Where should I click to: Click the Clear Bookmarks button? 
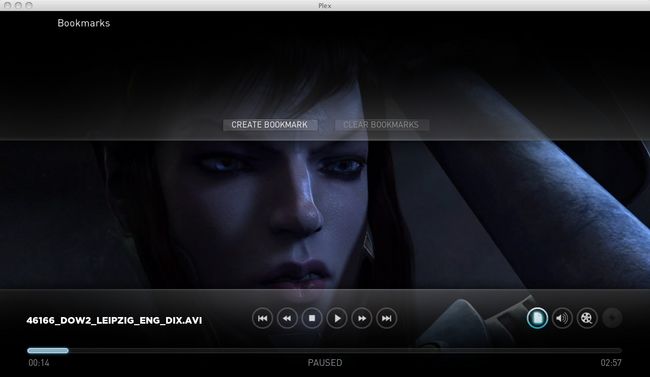[381, 125]
